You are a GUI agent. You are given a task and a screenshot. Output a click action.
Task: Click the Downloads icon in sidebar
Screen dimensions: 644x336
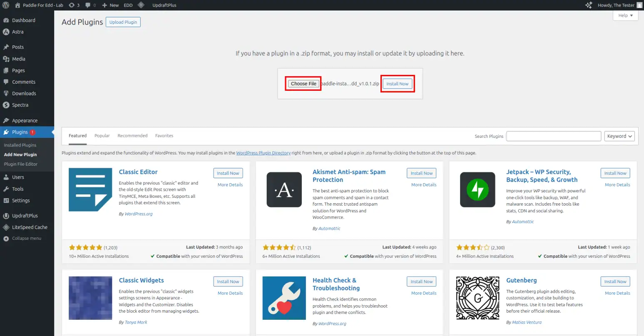[x=6, y=93]
